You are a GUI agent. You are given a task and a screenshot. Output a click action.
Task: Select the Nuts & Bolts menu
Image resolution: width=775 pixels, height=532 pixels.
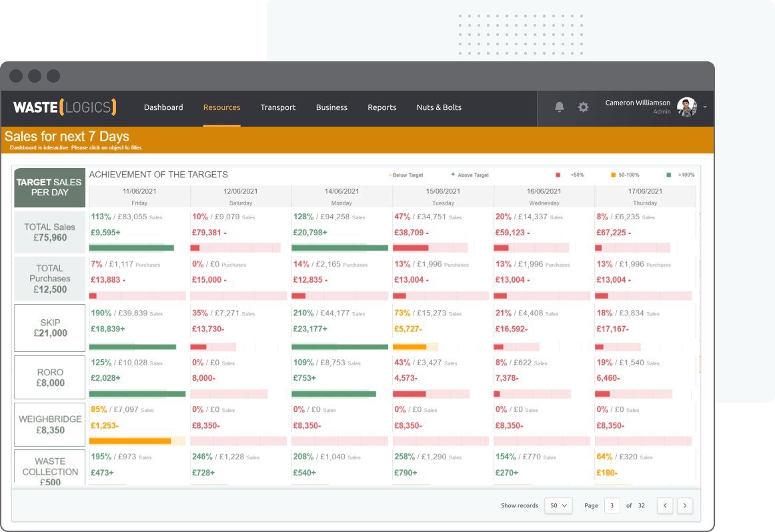[x=439, y=107]
